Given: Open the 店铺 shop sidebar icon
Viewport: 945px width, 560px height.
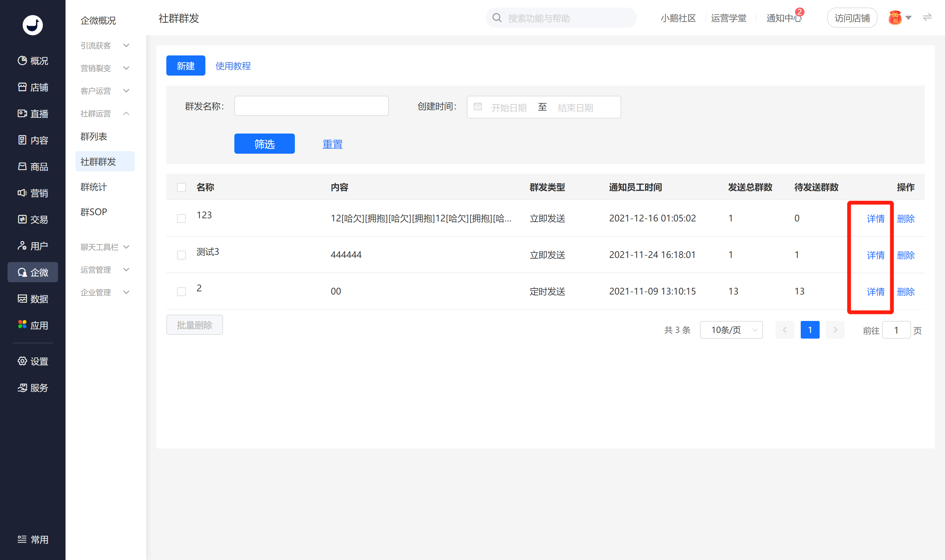Looking at the screenshot, I should [x=22, y=87].
